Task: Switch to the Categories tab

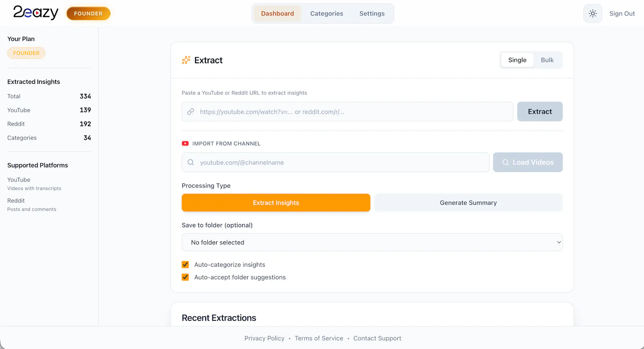Action: pyautogui.click(x=326, y=14)
